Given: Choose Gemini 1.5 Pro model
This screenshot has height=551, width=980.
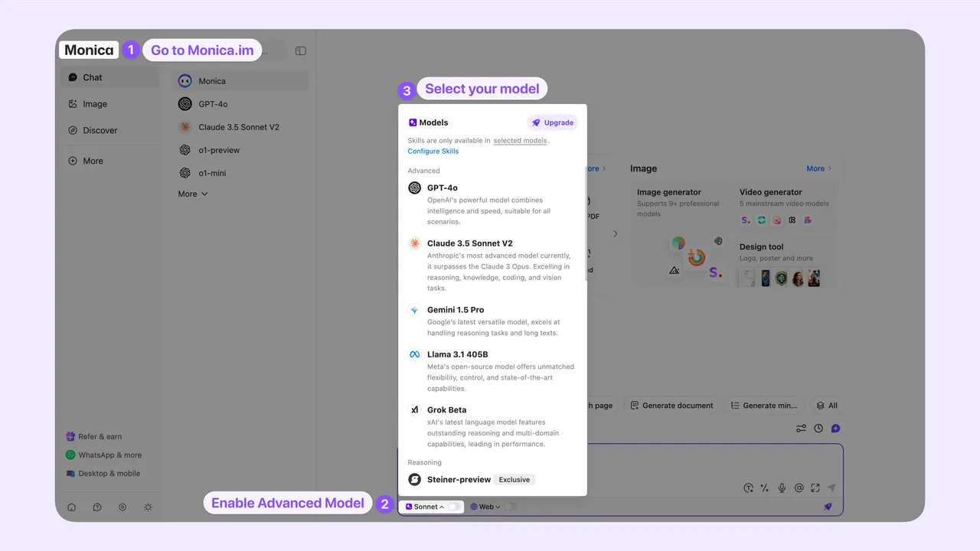Looking at the screenshot, I should pyautogui.click(x=492, y=321).
